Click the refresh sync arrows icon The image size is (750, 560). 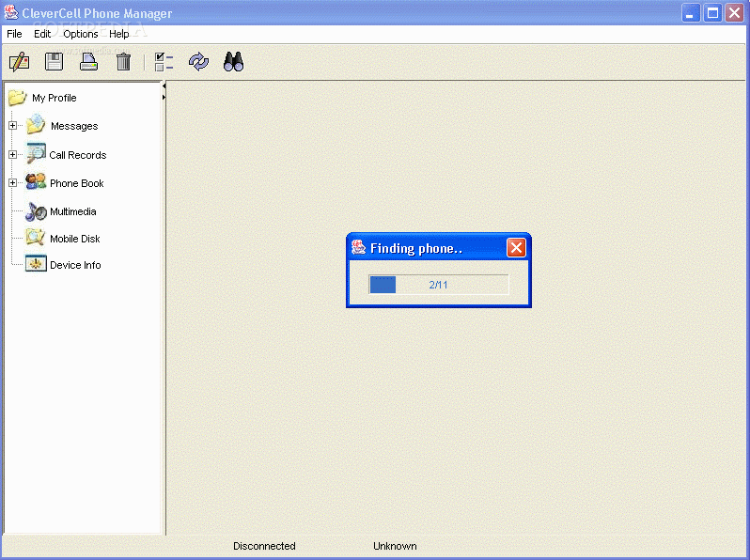point(198,62)
